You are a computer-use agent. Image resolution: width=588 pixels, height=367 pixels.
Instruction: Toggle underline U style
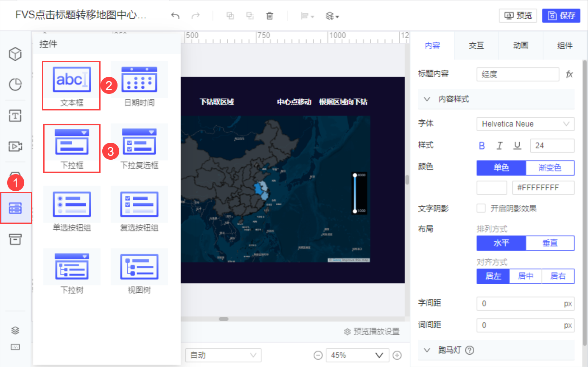[517, 146]
